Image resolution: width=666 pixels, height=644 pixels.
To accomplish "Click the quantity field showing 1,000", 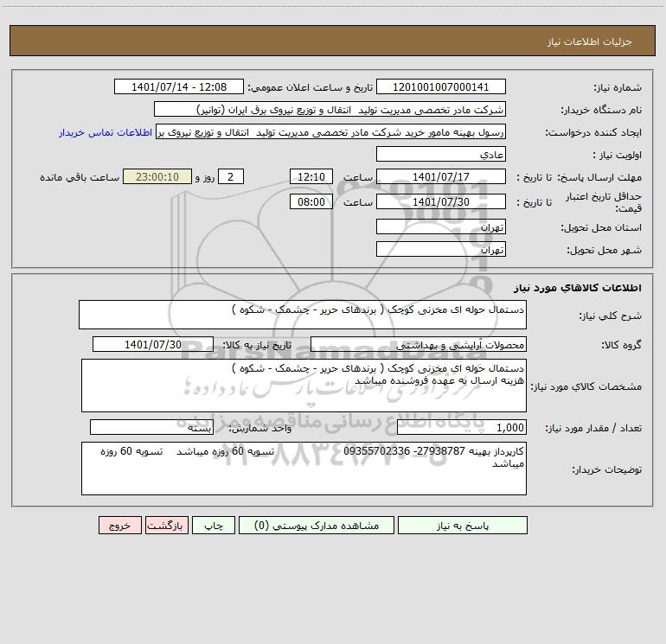I will pyautogui.click(x=462, y=427).
